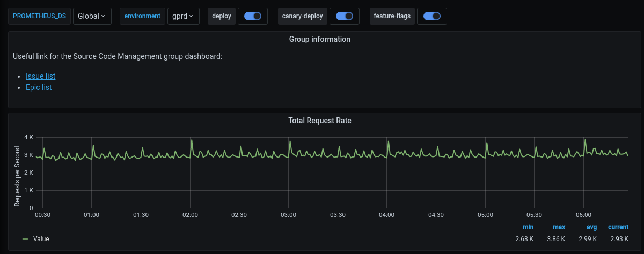Click the PROMETHEUS_DS variable label
644x254 pixels.
click(x=39, y=16)
